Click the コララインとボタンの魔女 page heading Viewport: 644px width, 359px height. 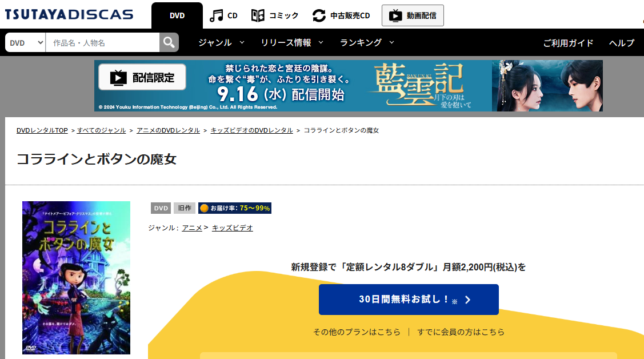point(97,159)
